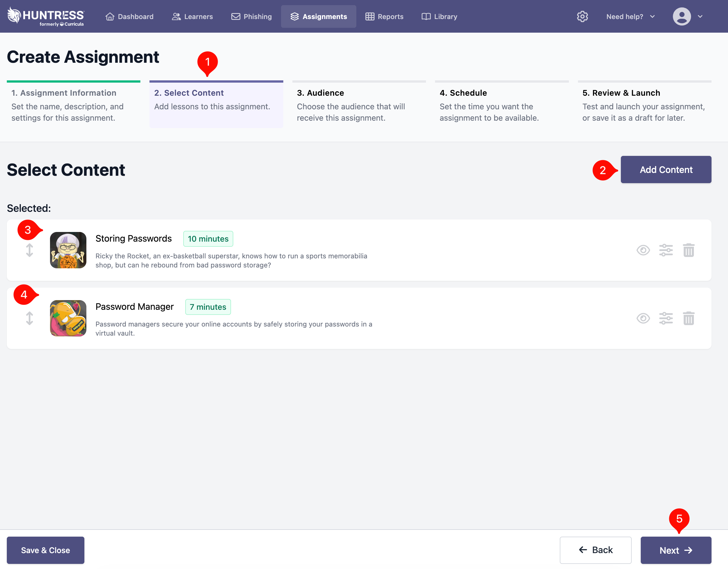Click the Huntress logo
The height and width of the screenshot is (569, 728).
[46, 16]
